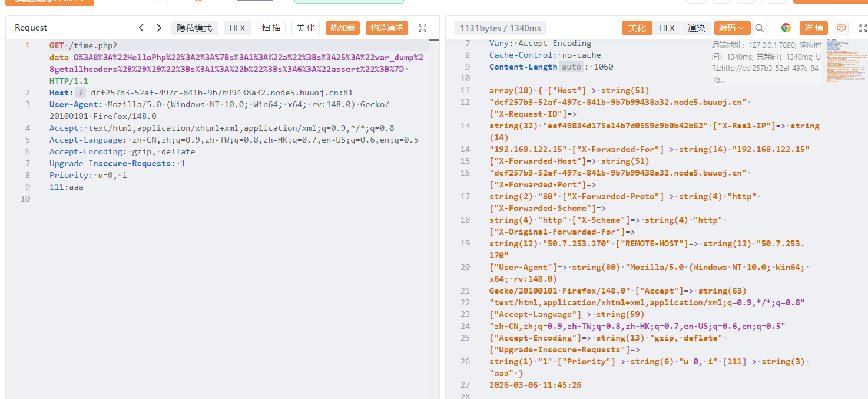The image size is (868, 399).
Task: Expand the Request panel to fullscreen
Action: pos(422,28)
